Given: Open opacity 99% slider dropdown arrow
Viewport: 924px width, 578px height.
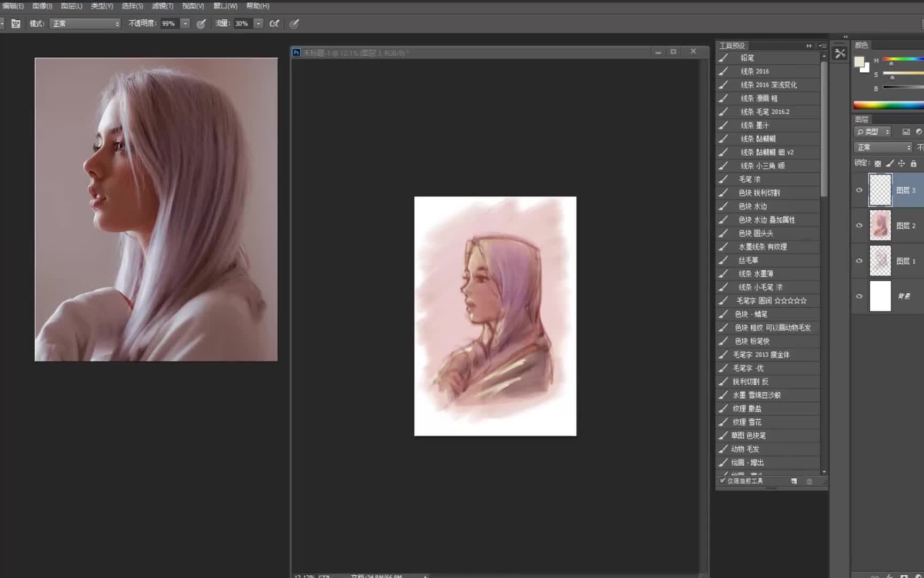Looking at the screenshot, I should point(185,24).
